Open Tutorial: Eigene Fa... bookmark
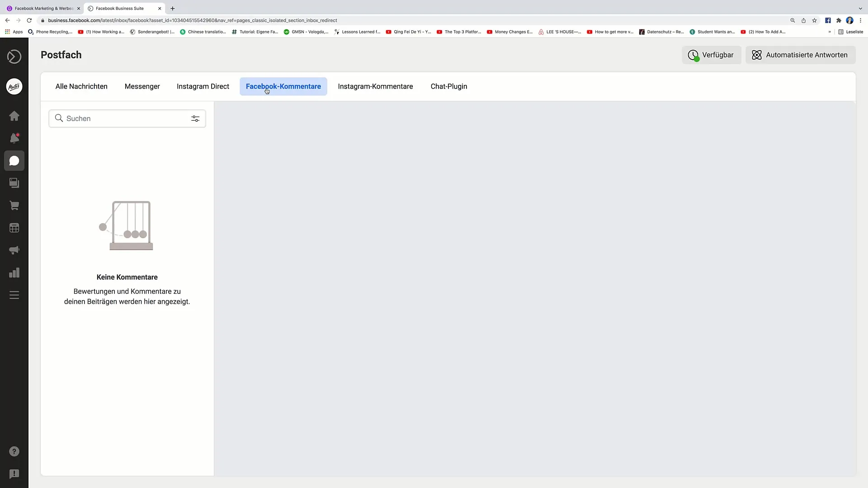This screenshot has height=488, width=868. point(255,32)
